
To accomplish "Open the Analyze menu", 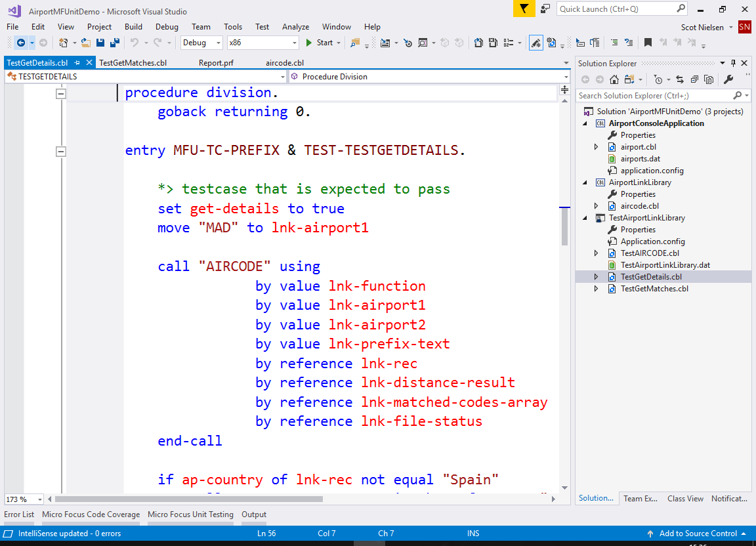I will pos(295,27).
